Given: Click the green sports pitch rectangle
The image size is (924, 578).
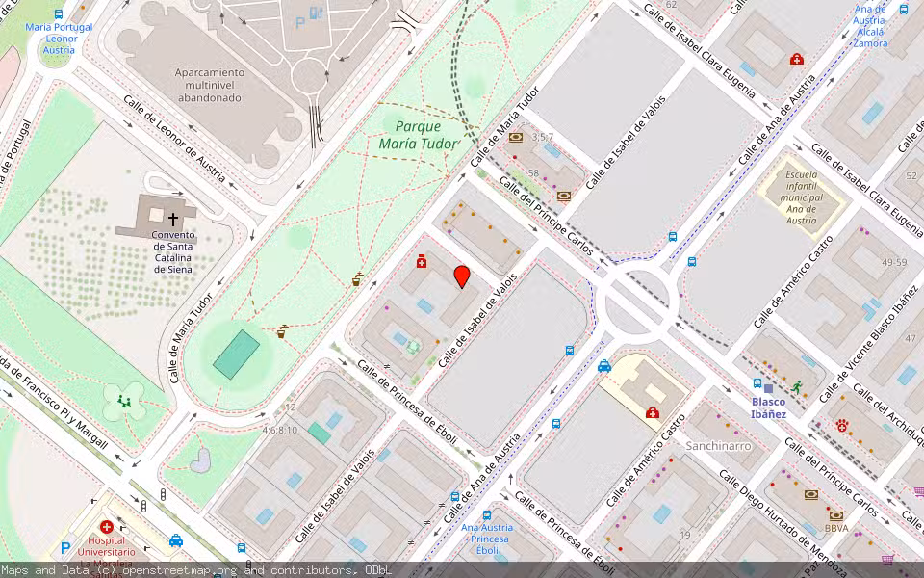Looking at the screenshot, I should tap(237, 355).
